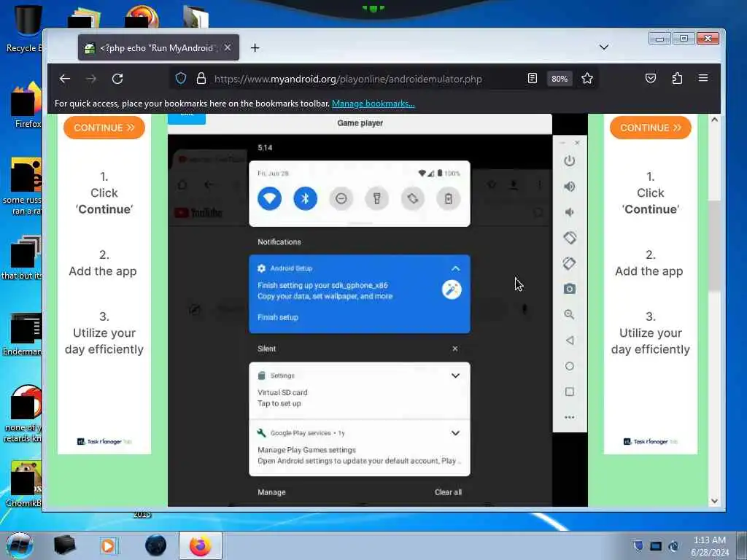Click the media player taskbar icon
The image size is (747, 560).
point(109,545)
